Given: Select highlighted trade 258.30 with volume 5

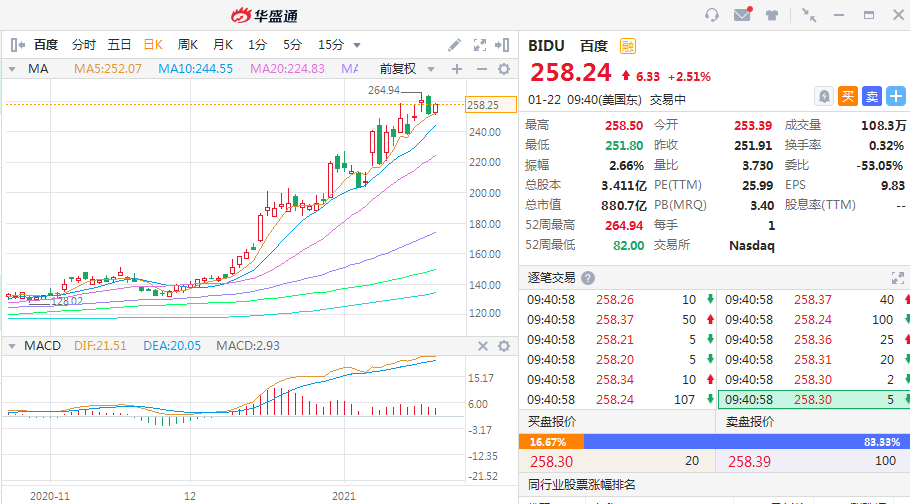Looking at the screenshot, I should tap(814, 399).
